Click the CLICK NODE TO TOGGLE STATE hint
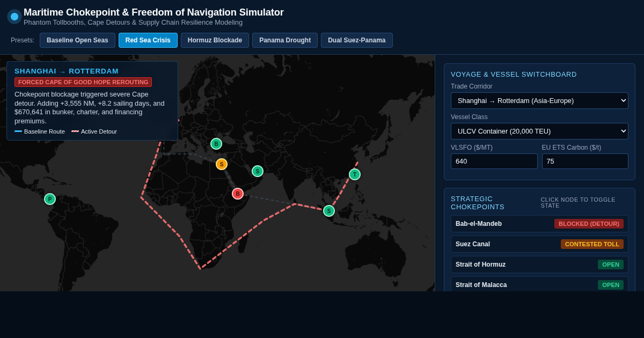Viewport: 644px width, 338px height. [578, 203]
